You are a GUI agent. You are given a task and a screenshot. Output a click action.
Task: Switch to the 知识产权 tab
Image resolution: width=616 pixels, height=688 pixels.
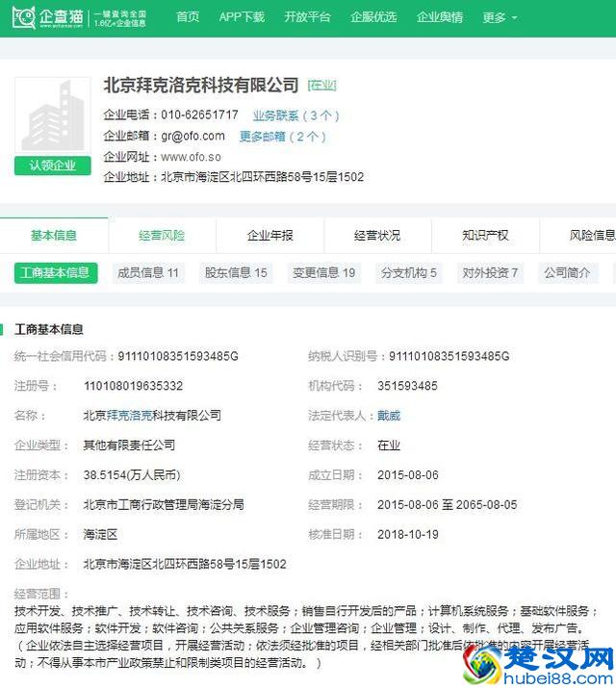(x=485, y=235)
